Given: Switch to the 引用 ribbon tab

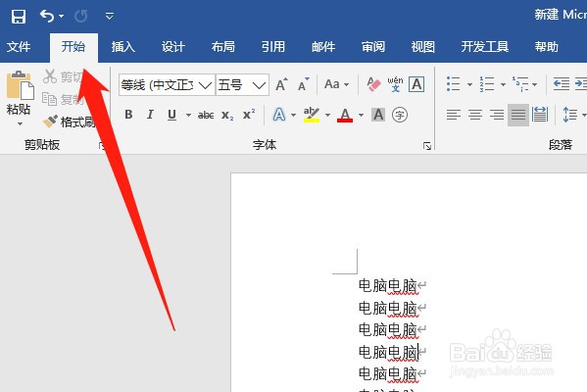Looking at the screenshot, I should [x=273, y=47].
